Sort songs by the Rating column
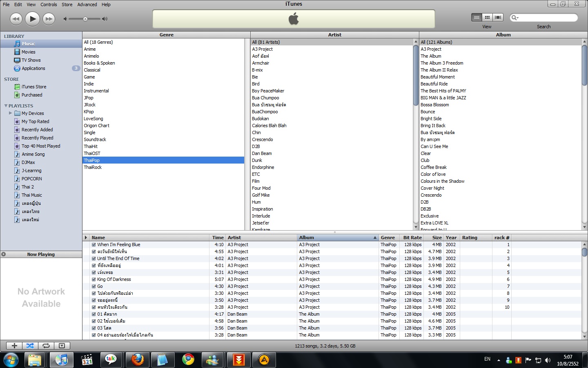 (476, 238)
